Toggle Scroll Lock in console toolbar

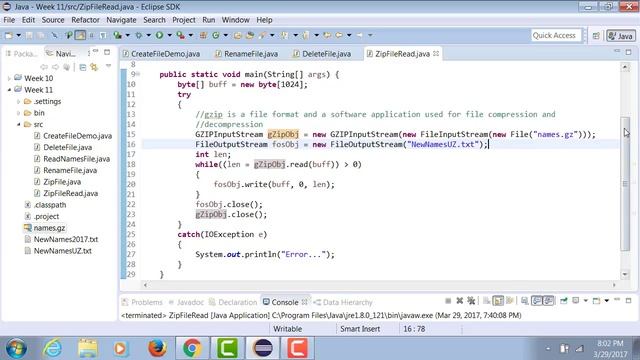click(498, 301)
